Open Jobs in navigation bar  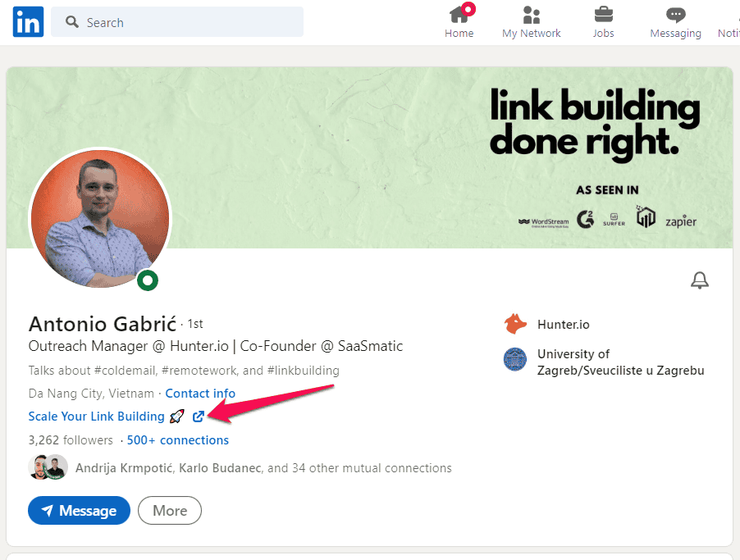click(603, 21)
